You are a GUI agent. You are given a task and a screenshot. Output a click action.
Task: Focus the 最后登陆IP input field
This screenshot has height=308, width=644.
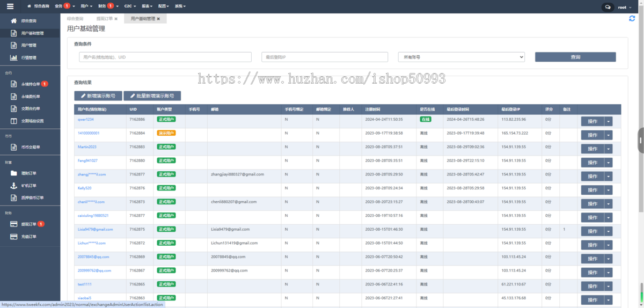pos(325,57)
